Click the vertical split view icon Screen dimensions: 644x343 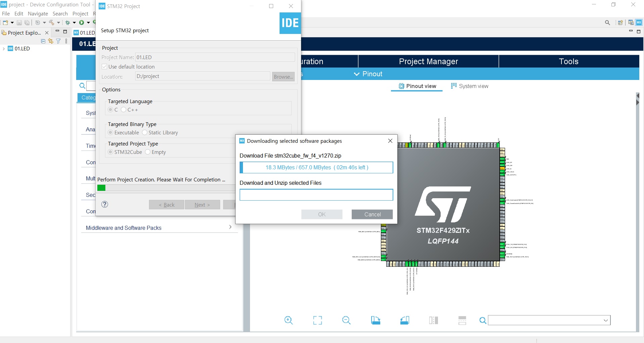434,320
